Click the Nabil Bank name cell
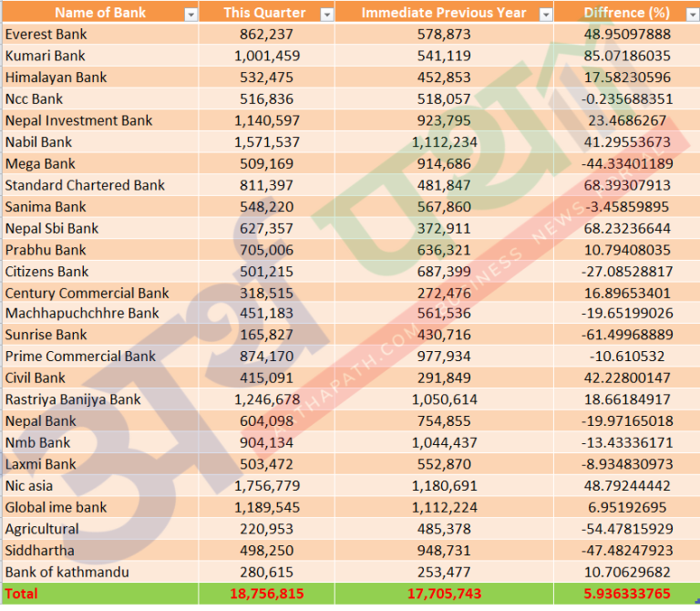The image size is (700, 611). [100, 142]
